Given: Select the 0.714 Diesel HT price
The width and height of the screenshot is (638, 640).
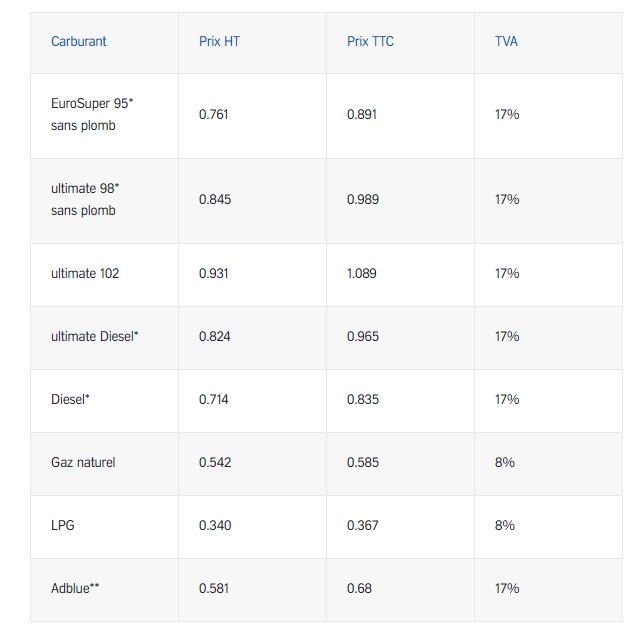Looking at the screenshot, I should click(x=213, y=399).
